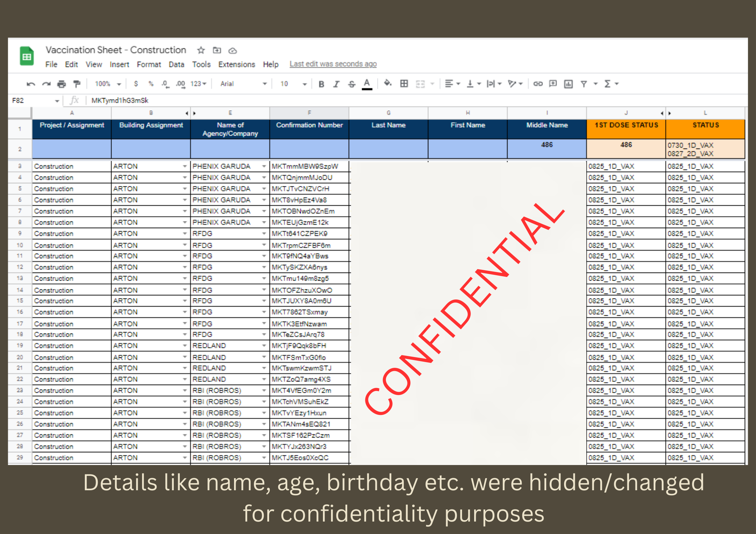Click the Print icon
Image resolution: width=756 pixels, height=534 pixels.
(x=61, y=84)
